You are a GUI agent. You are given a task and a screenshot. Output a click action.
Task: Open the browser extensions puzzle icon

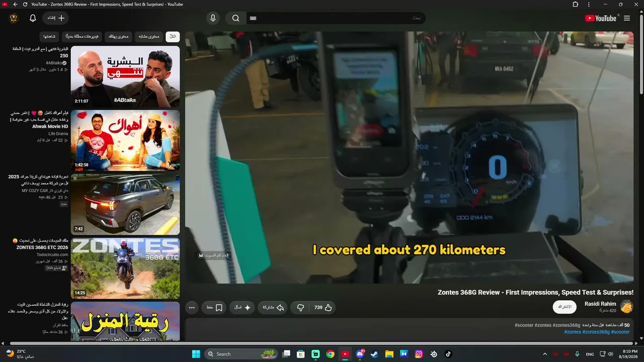pos(576,5)
